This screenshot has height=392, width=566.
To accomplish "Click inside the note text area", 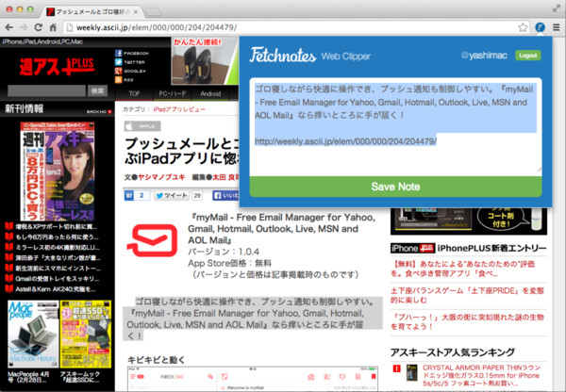I will click(x=395, y=127).
